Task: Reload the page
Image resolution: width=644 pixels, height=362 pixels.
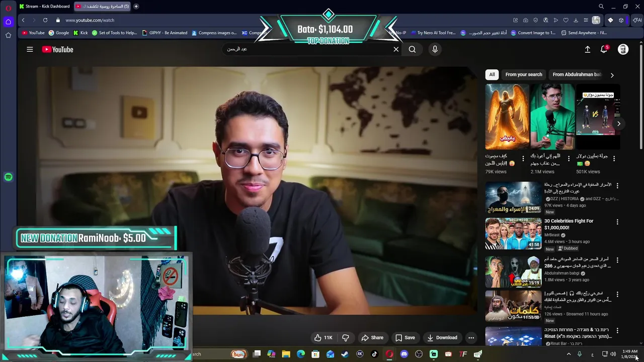Action: click(45, 20)
